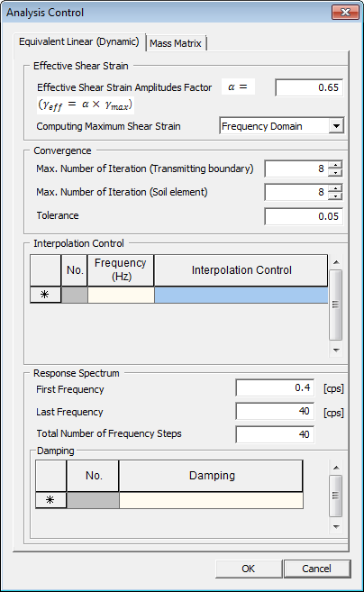Click the Tolerance value field
The image size is (364, 592).
pos(304,216)
